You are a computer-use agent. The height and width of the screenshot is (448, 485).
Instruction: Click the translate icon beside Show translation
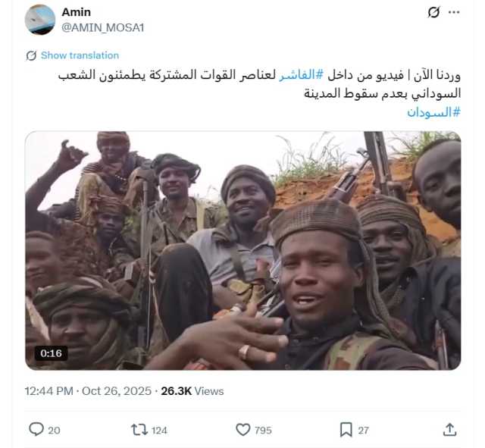click(31, 55)
